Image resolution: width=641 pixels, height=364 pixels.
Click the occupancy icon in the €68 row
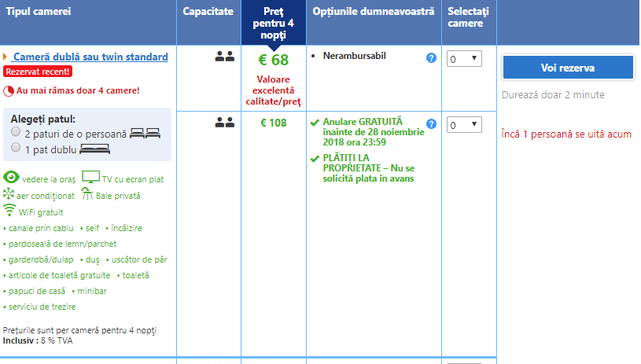point(225,57)
